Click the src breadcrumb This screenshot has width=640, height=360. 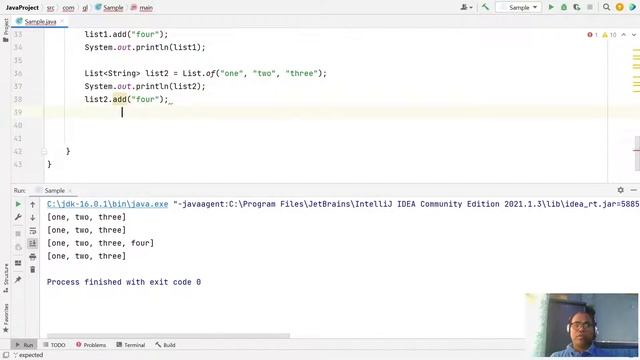tap(50, 8)
